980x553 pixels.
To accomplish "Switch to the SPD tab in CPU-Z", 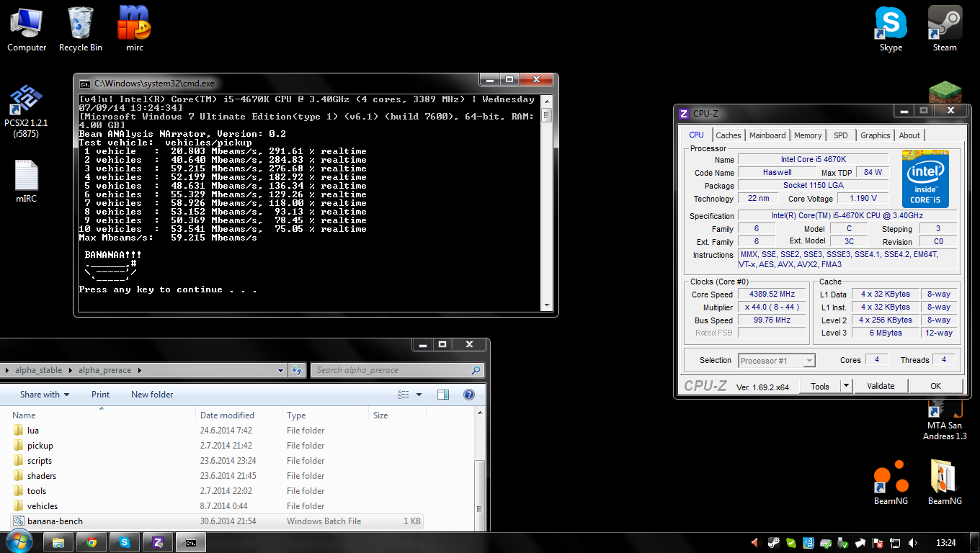I will pos(841,135).
